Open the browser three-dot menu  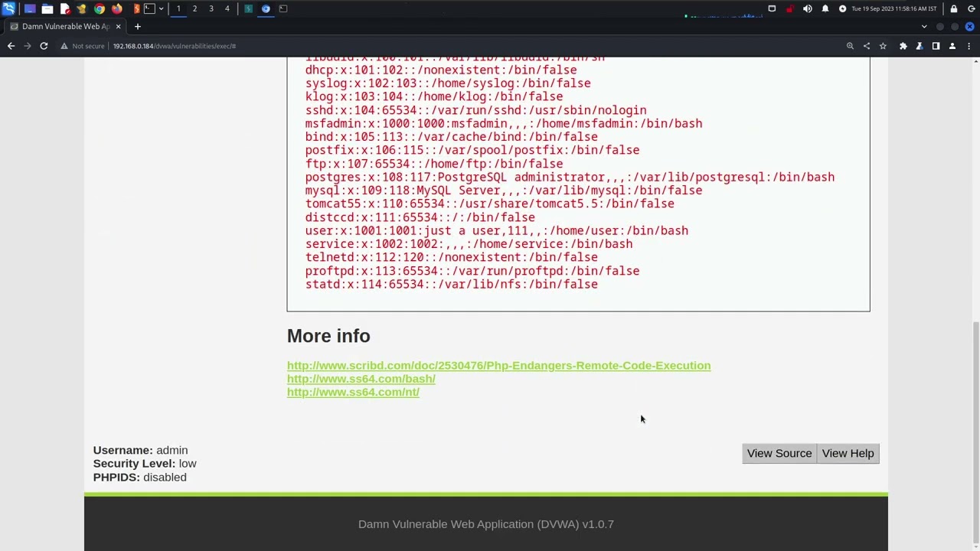(969, 46)
